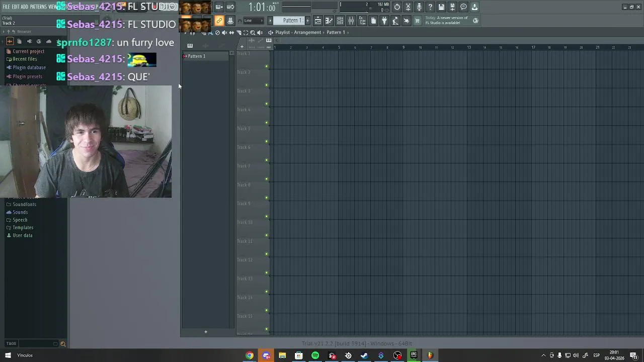
Task: Open the audio editor scissors icon
Action: pyautogui.click(x=408, y=7)
